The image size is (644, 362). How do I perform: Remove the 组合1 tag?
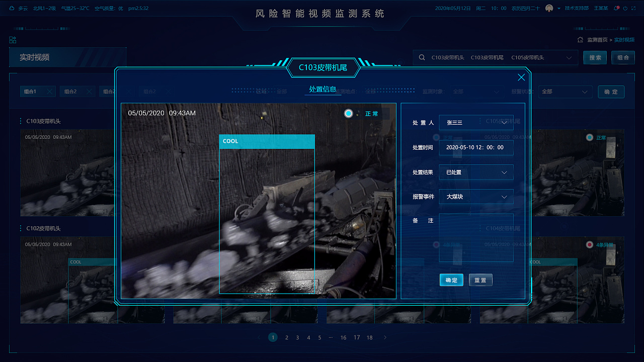pos(49,92)
